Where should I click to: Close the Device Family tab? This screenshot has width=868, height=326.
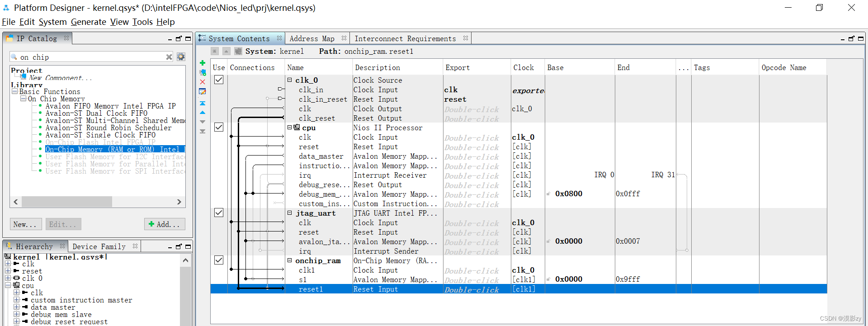135,246
